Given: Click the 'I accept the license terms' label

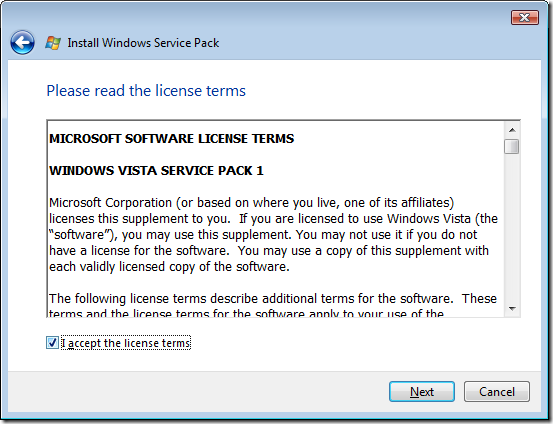Looking at the screenshot, I should click(x=126, y=343).
